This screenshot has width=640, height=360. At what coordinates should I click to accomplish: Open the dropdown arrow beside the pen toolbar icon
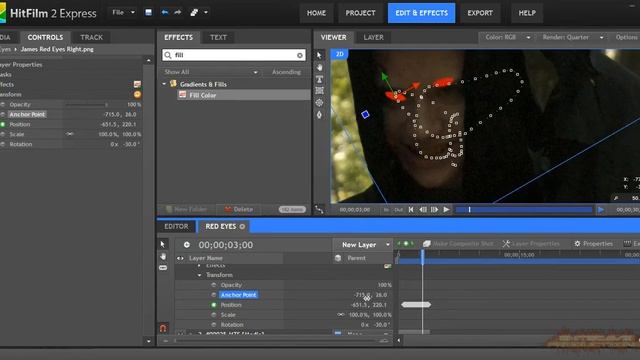pos(206,13)
